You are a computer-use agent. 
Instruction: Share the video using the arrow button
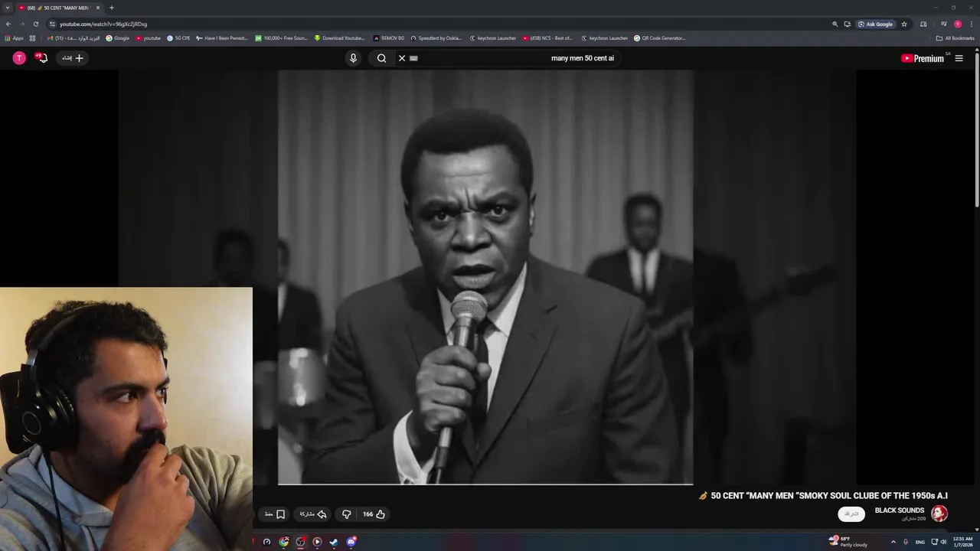pos(313,514)
